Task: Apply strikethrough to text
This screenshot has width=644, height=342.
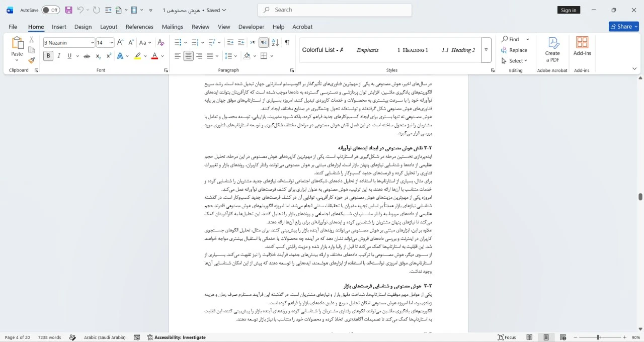Action: 87,56
